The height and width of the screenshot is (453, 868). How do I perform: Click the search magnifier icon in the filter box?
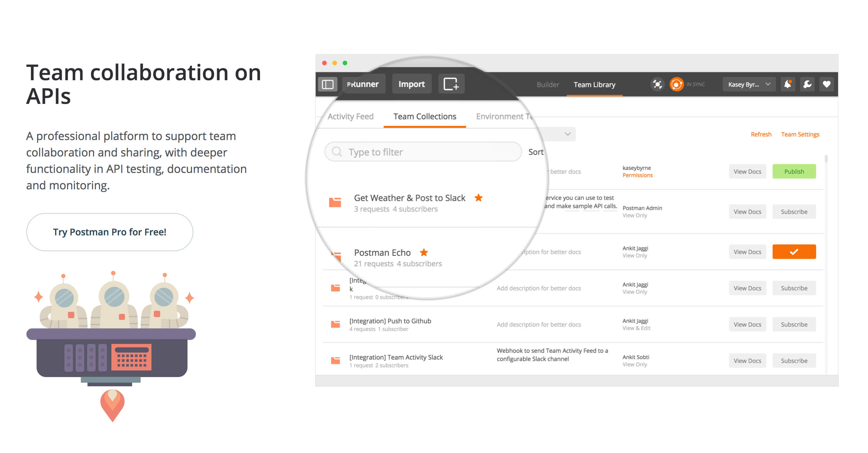(x=337, y=152)
